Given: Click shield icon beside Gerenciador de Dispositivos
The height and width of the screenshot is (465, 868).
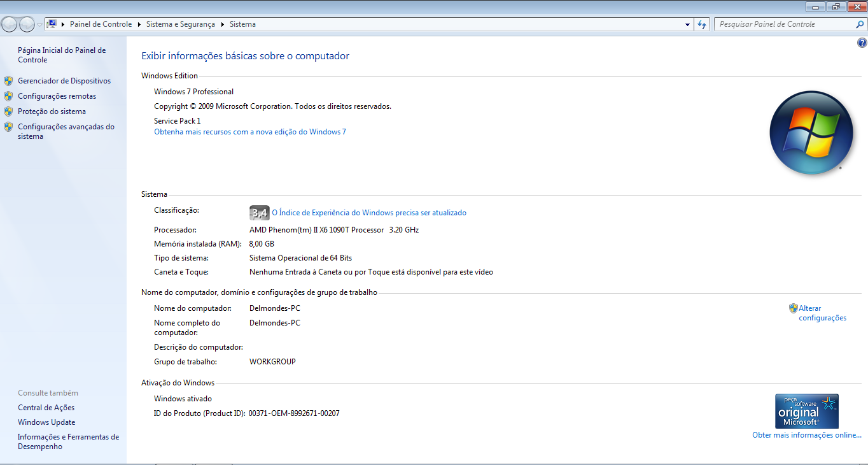Looking at the screenshot, I should (x=8, y=81).
